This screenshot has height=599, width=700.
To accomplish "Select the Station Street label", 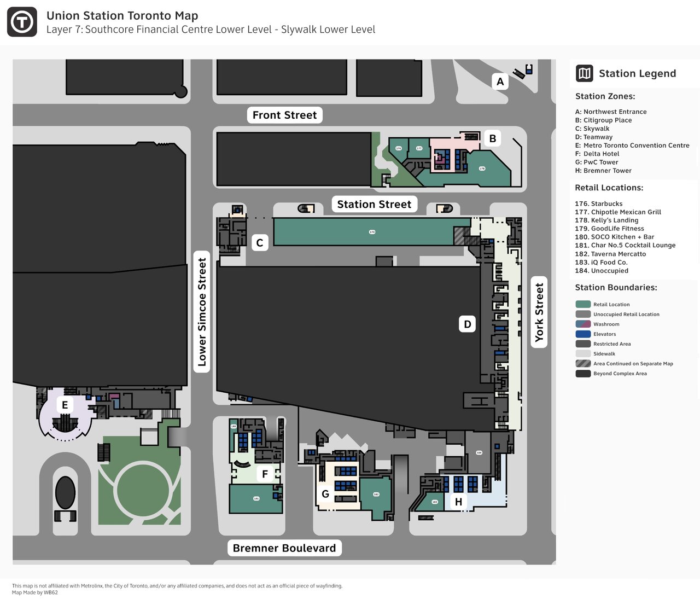I will pyautogui.click(x=374, y=204).
